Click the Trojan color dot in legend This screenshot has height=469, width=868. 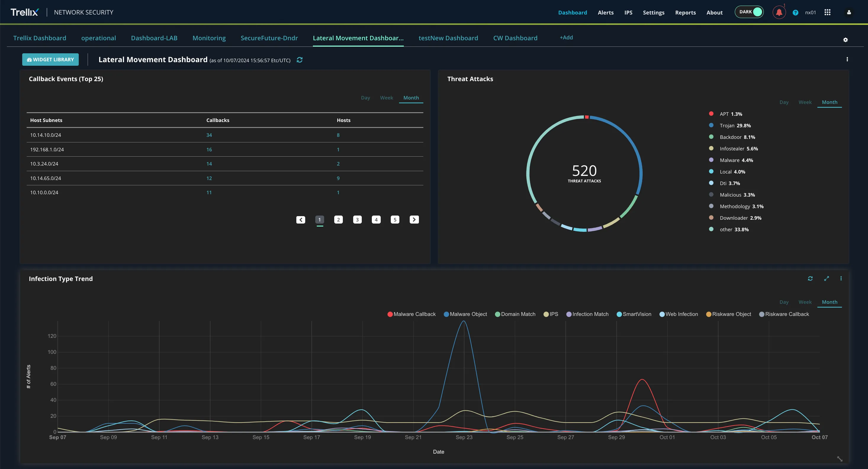point(711,125)
